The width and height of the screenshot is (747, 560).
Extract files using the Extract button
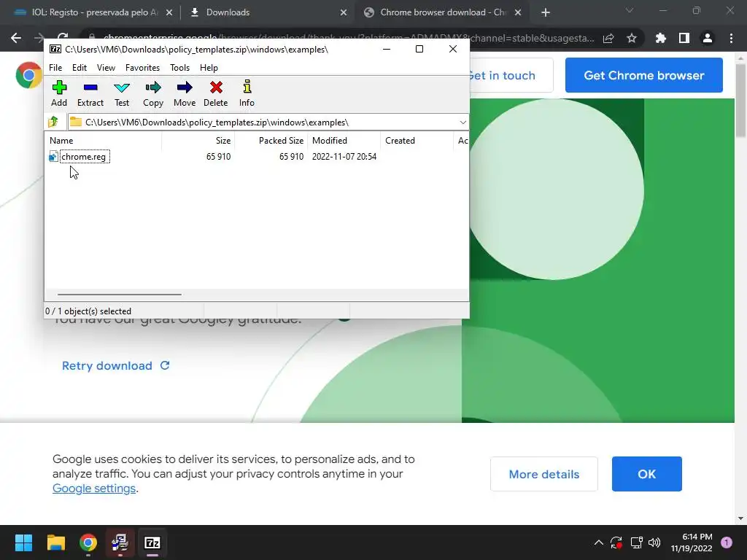[x=90, y=93]
